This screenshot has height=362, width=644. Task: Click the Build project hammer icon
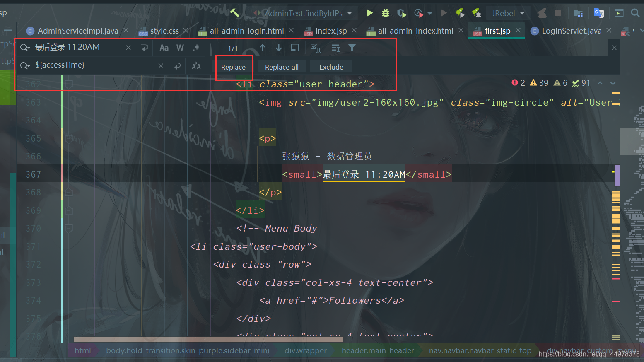(234, 13)
